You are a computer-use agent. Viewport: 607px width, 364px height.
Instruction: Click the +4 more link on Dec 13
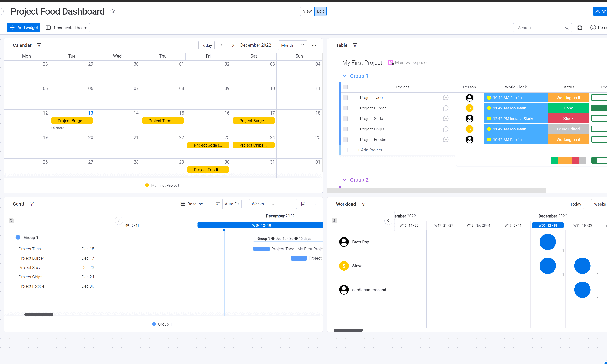point(57,128)
